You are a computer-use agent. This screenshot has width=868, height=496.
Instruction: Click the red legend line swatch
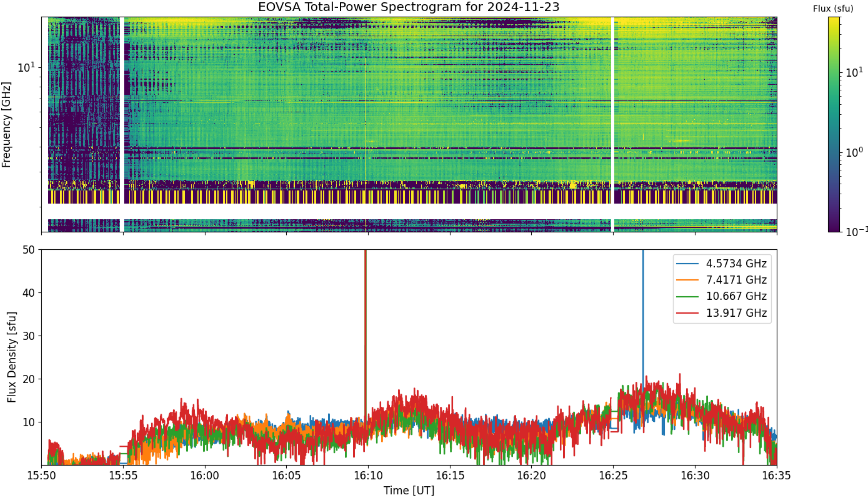[687, 313]
